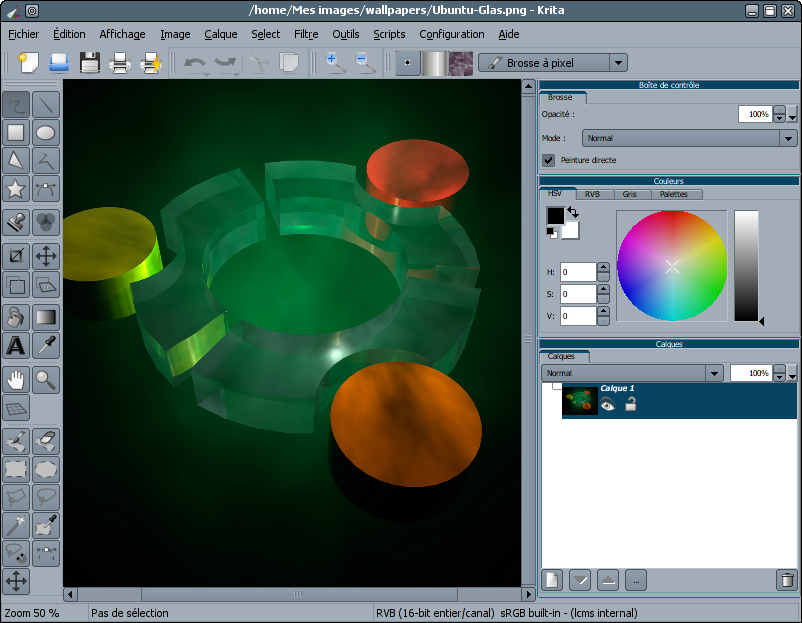Open the Brosse à pixel dropdown
Viewport: 802px width, 623px height.
pyautogui.click(x=618, y=63)
